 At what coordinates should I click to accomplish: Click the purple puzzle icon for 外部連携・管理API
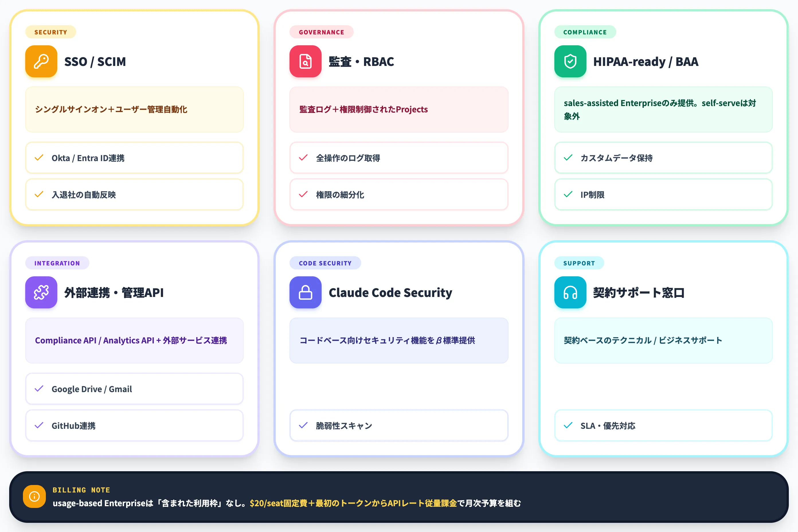pos(41,292)
